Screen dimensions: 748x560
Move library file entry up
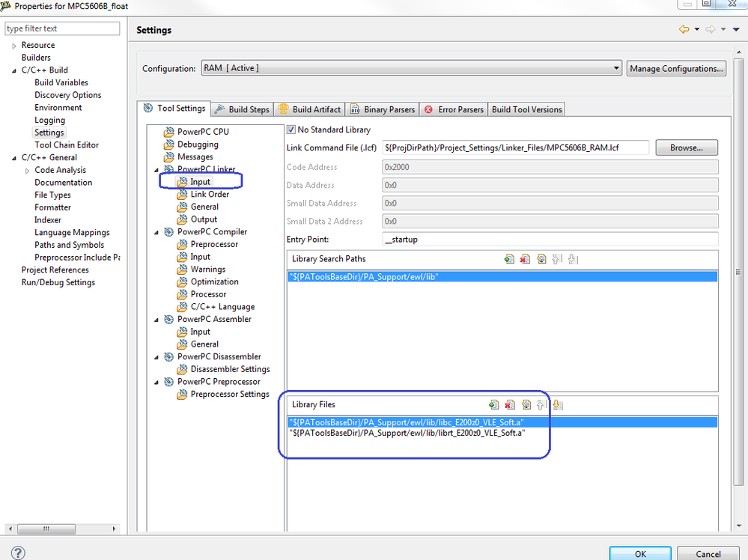click(541, 405)
